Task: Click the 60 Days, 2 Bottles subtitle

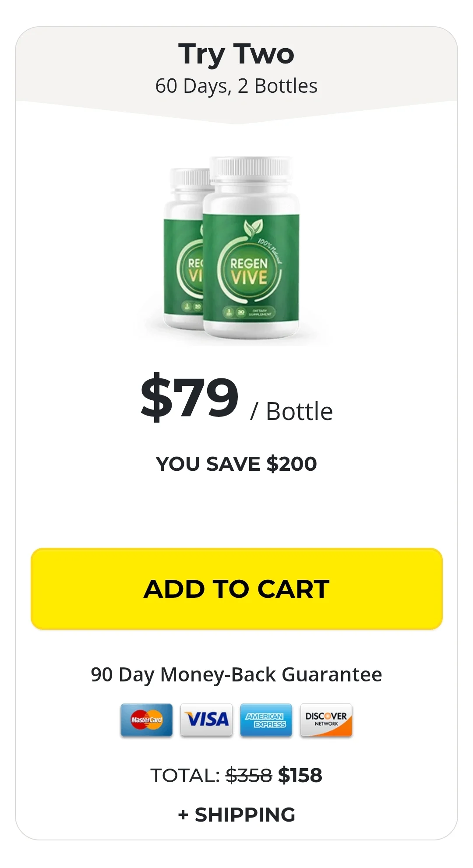Action: 236,86
